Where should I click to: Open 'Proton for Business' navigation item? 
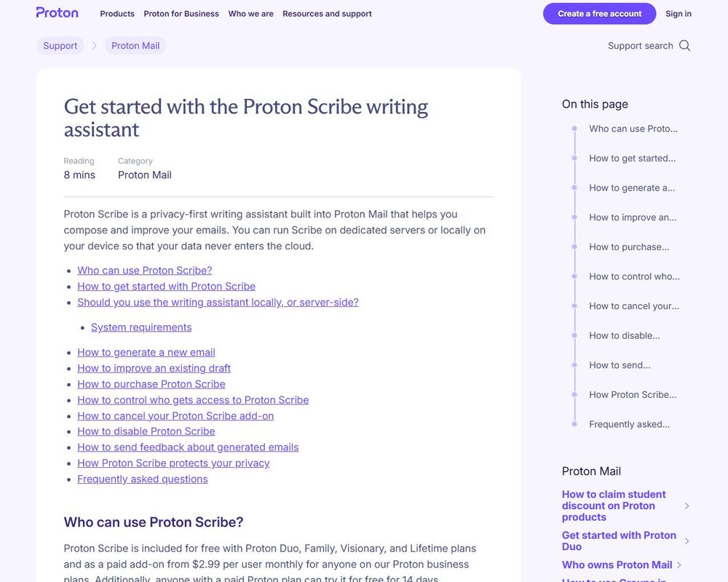pos(181,13)
